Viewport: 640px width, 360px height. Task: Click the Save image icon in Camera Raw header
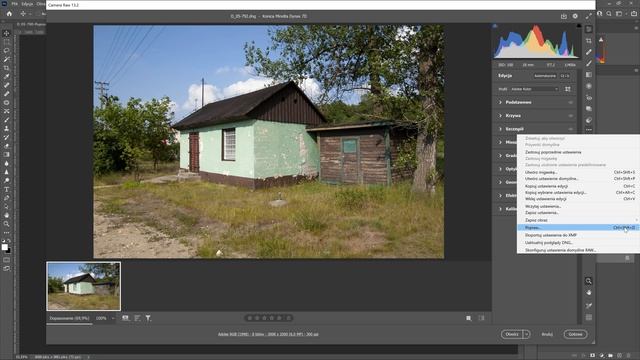click(x=564, y=16)
